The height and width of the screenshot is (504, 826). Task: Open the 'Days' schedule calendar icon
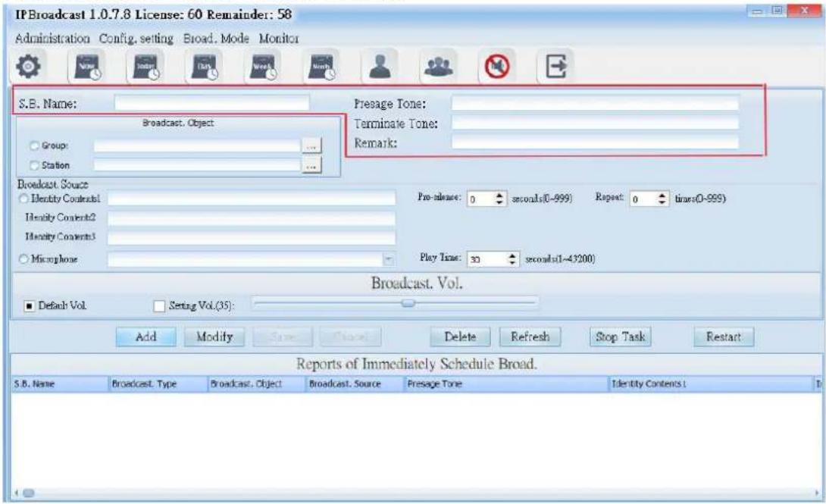click(205, 67)
